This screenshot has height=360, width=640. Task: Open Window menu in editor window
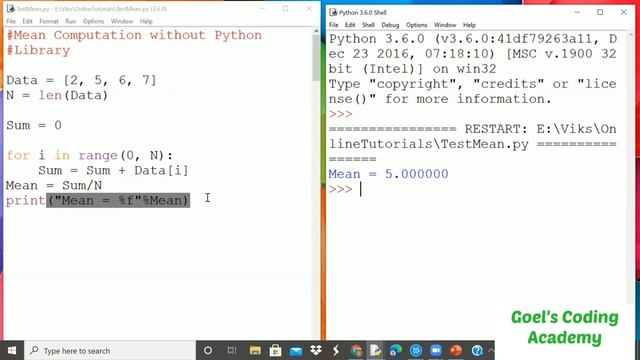tap(122, 21)
